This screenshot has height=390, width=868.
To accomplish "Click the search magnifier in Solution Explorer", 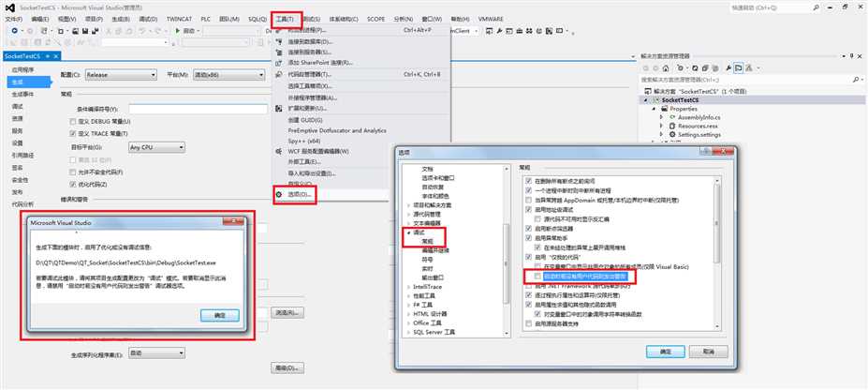I will coord(855,80).
